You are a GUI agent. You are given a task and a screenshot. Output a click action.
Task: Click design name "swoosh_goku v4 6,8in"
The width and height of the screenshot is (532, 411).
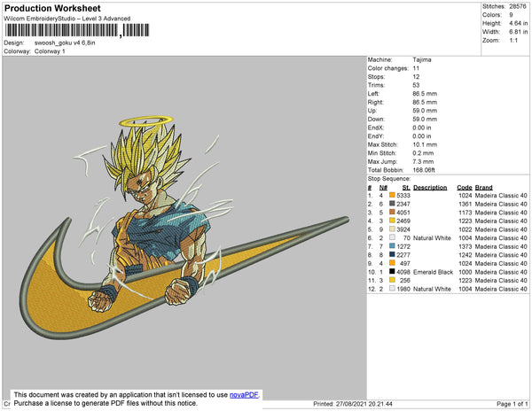(65, 43)
